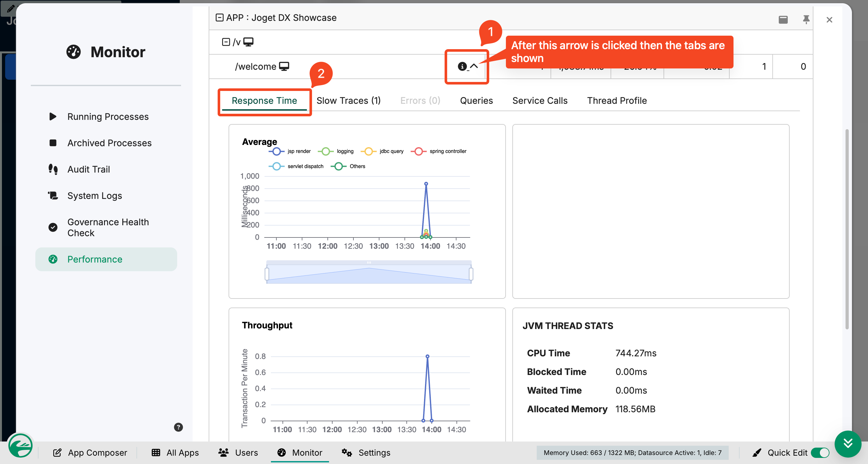The image size is (868, 464).
Task: Collapse /welcome details with up arrow
Action: (474, 66)
